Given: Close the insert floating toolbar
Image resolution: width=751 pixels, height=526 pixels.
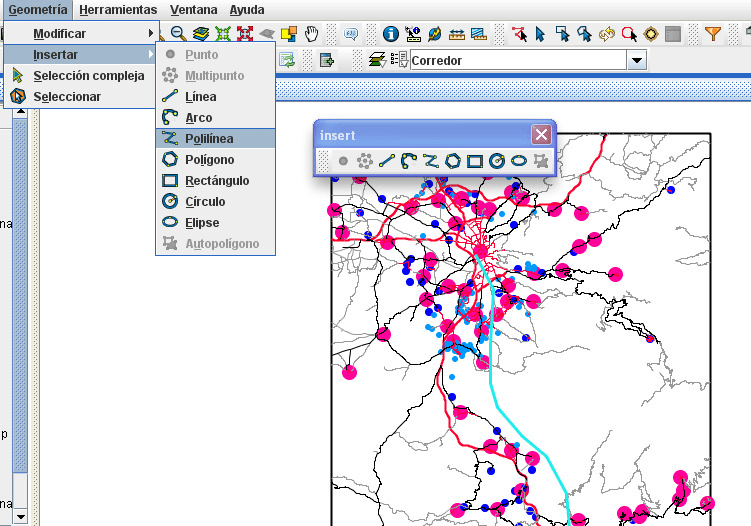Looking at the screenshot, I should [541, 134].
